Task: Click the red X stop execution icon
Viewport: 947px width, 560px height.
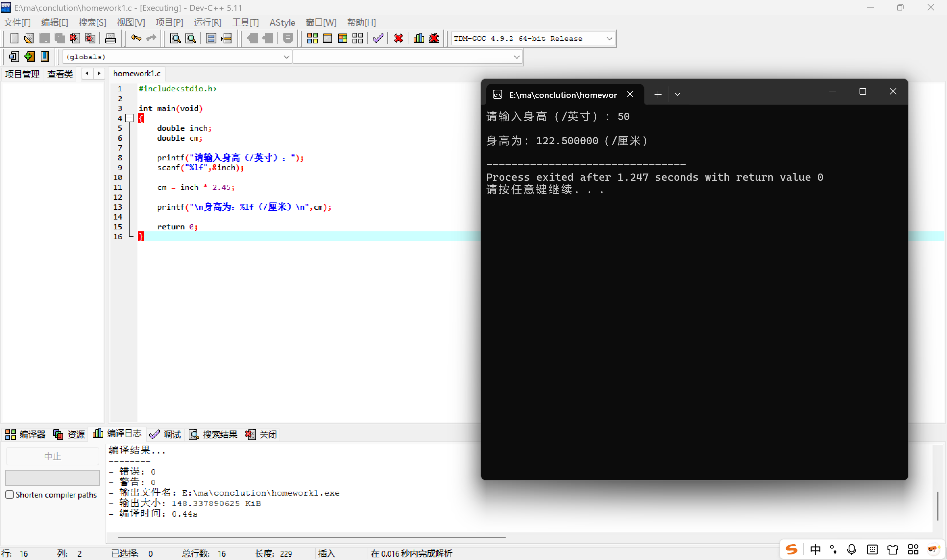Action: click(398, 38)
